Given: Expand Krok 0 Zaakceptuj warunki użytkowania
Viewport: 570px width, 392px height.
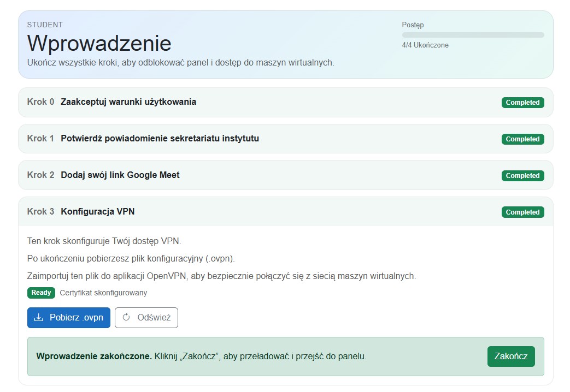Looking at the screenshot, I should [128, 102].
